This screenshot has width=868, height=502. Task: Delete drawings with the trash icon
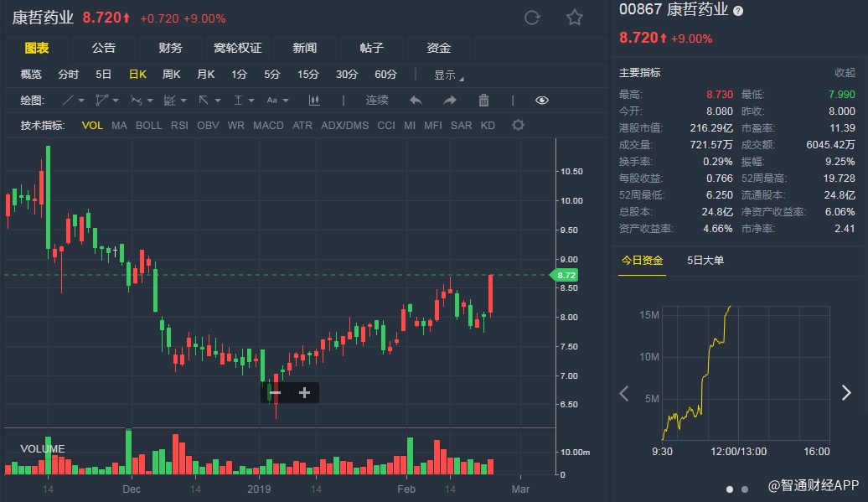[x=483, y=101]
